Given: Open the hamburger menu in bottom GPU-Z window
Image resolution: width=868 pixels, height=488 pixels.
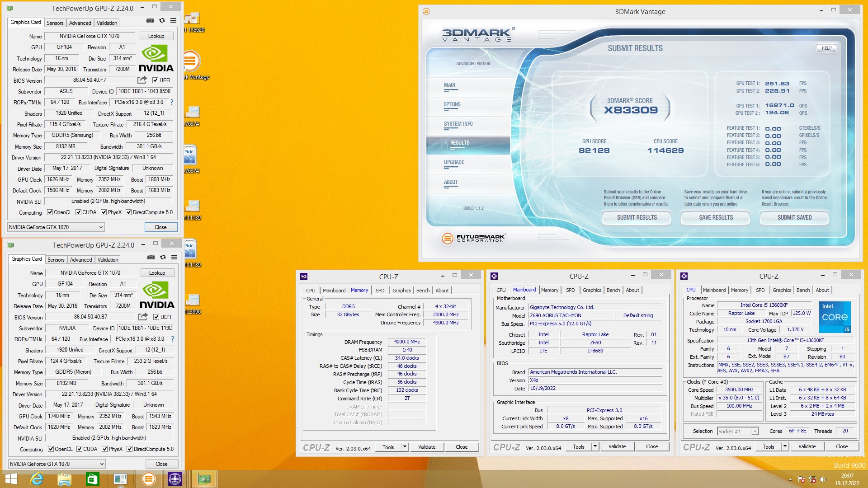Looking at the screenshot, I should point(174,257).
